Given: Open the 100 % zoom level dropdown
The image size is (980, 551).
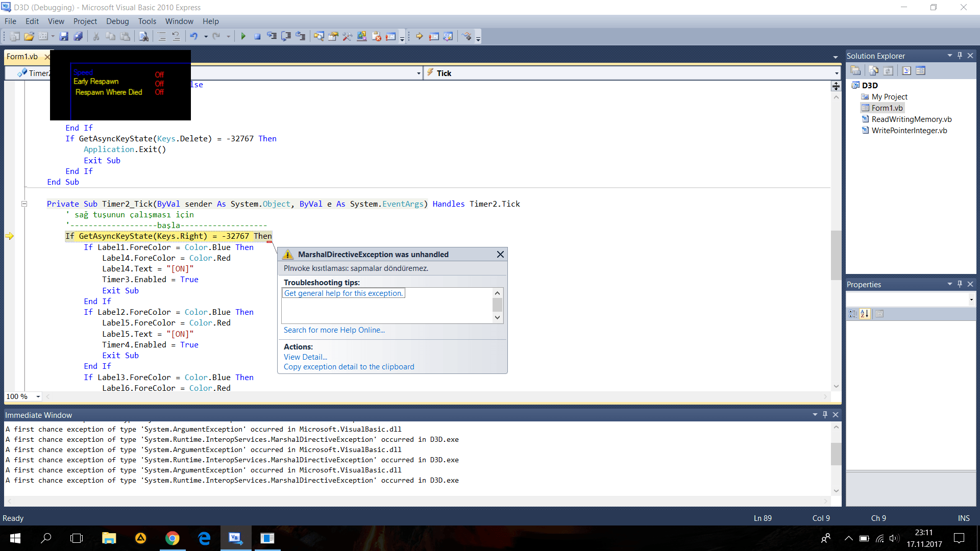Looking at the screenshot, I should point(38,396).
